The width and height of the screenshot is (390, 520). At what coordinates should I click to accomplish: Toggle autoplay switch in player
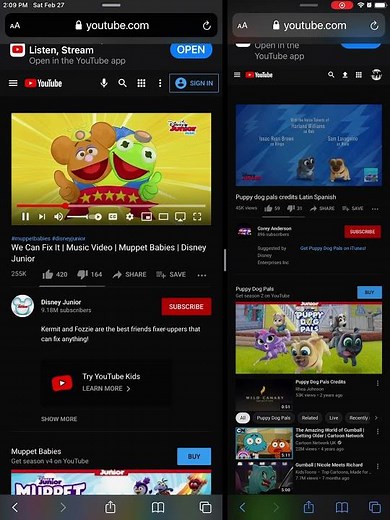tap(96, 217)
